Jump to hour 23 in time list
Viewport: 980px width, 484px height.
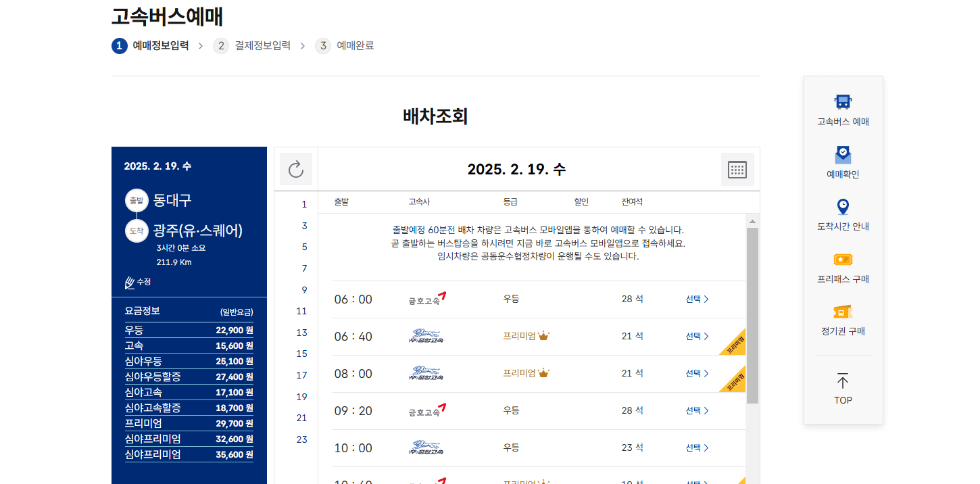[x=302, y=439]
